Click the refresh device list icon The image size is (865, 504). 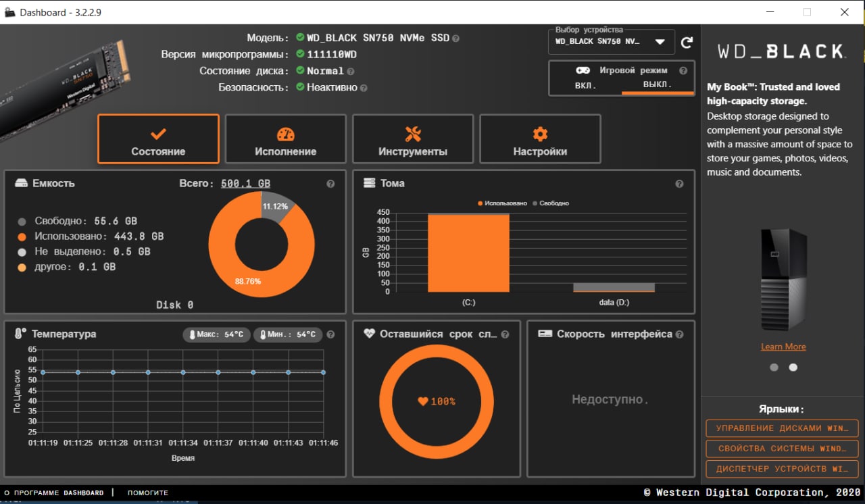(x=687, y=43)
